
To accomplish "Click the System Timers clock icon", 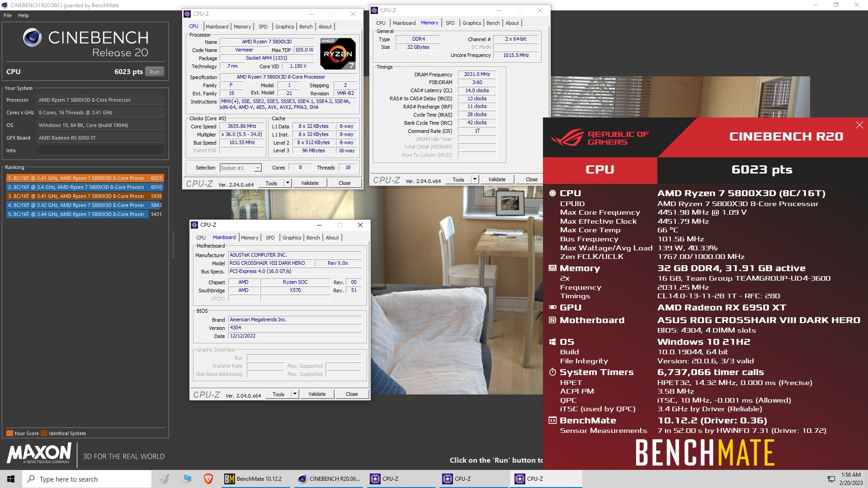I will coord(552,372).
